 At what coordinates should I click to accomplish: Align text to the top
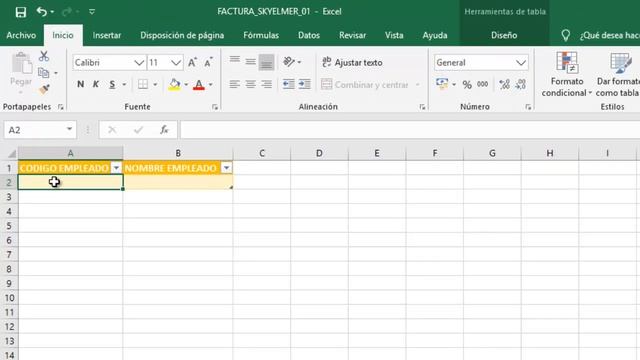coord(234,61)
